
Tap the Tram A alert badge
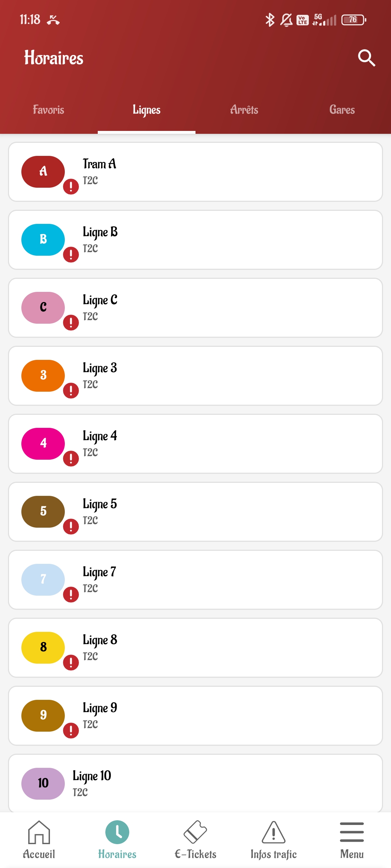click(x=71, y=187)
